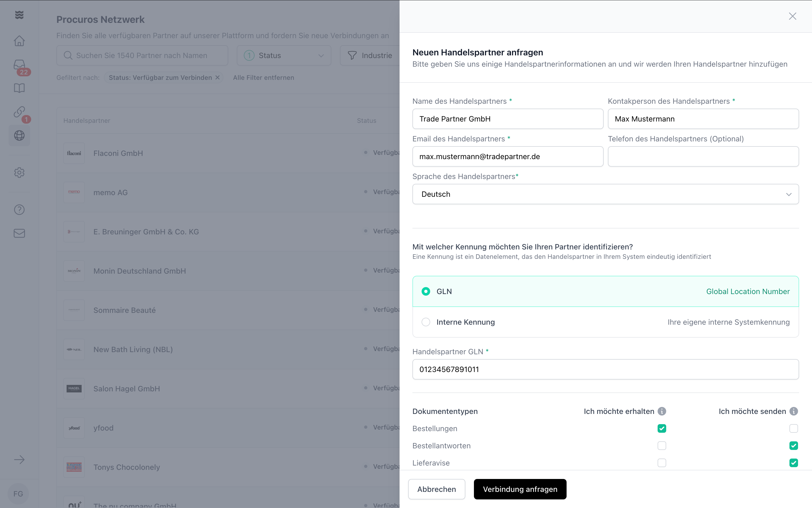Open the Status filter dropdown
Screen dimensions: 812x508
tap(284, 55)
